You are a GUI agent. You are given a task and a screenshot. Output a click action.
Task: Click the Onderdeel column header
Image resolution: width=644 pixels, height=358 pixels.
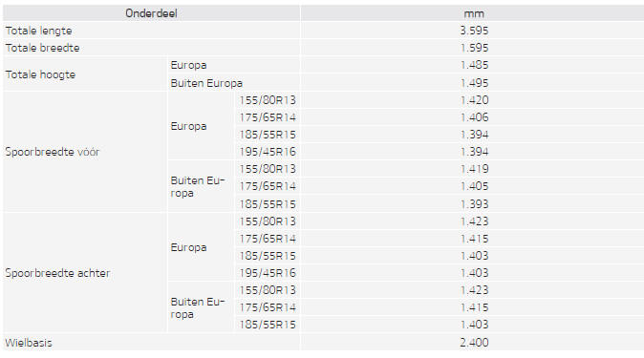pyautogui.click(x=151, y=13)
